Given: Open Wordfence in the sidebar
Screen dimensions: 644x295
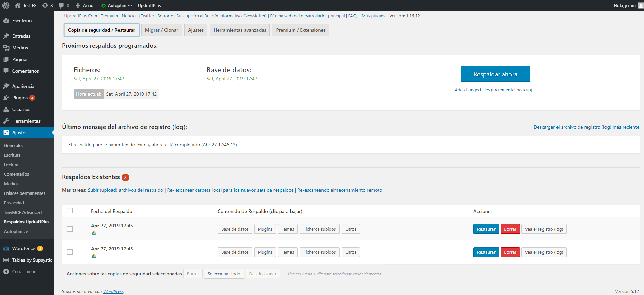Looking at the screenshot, I should coord(23,248).
